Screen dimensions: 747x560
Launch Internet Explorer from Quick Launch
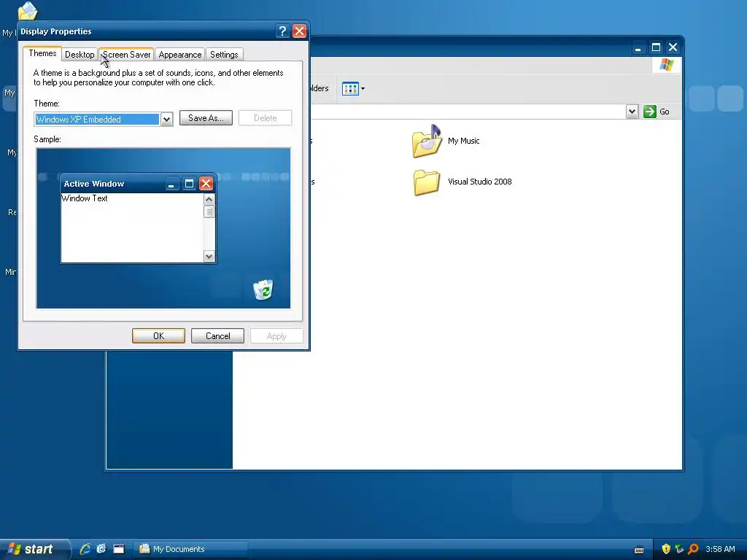85,549
